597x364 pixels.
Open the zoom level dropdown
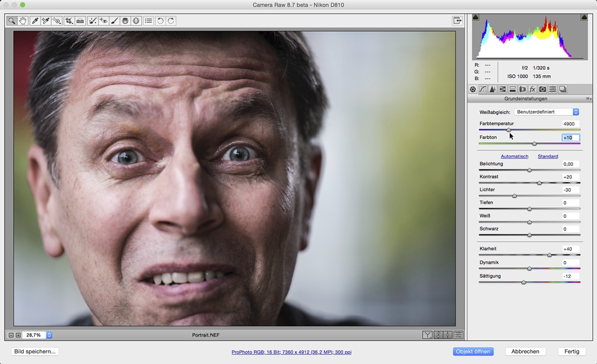click(50, 335)
